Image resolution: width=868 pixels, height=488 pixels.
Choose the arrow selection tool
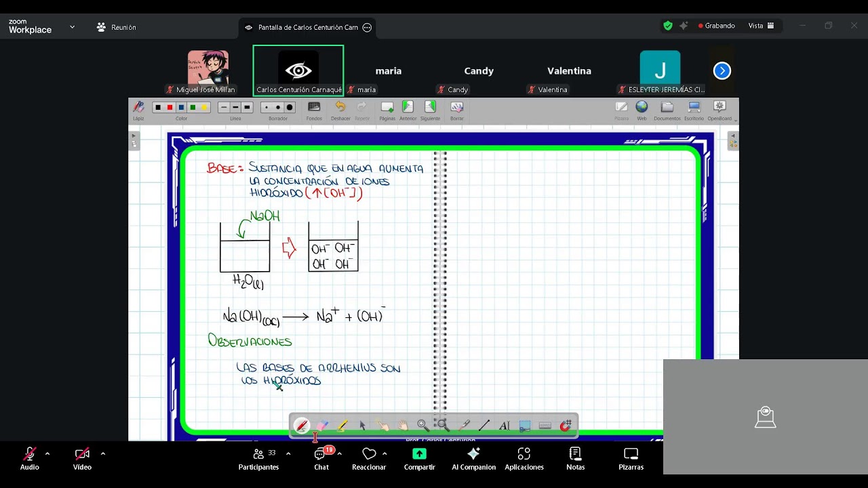[363, 426]
